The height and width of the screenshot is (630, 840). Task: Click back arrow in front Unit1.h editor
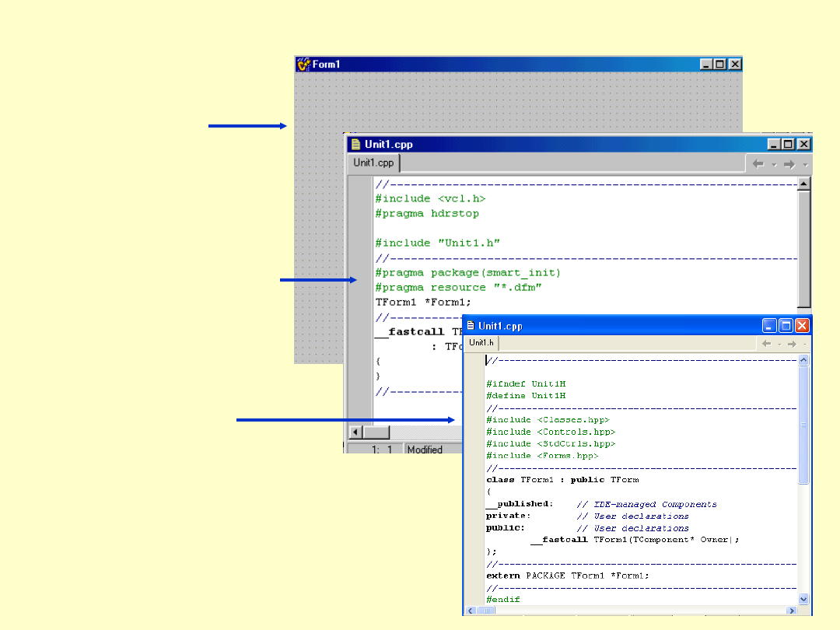click(767, 344)
